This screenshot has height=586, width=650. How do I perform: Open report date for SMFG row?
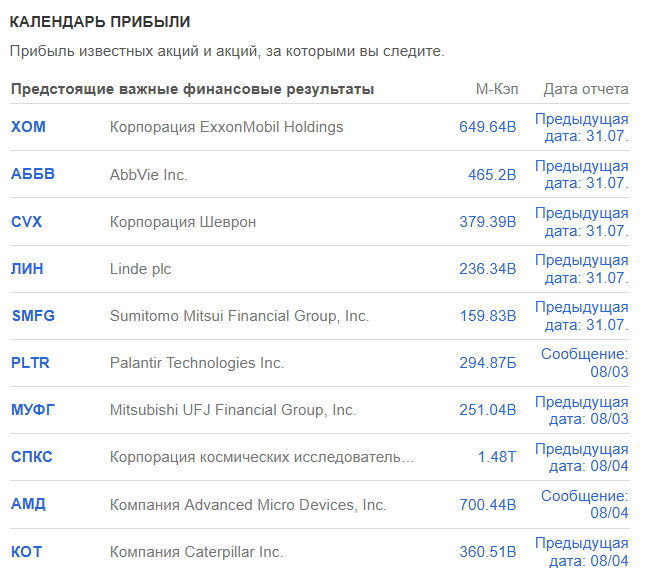pos(582,316)
